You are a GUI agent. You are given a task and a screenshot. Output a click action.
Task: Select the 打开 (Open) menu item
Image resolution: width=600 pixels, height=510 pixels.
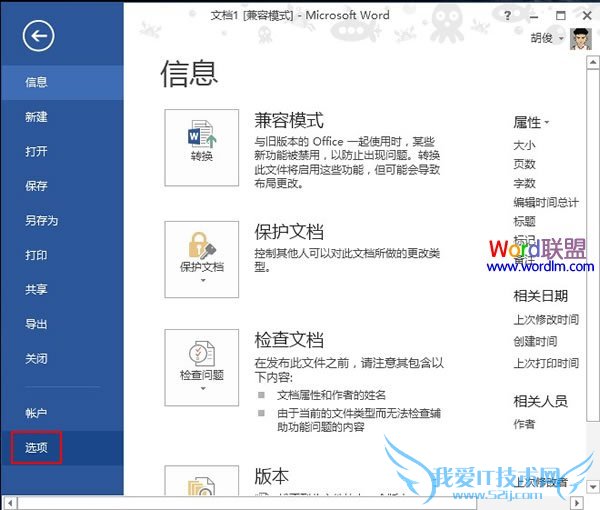coord(62,152)
